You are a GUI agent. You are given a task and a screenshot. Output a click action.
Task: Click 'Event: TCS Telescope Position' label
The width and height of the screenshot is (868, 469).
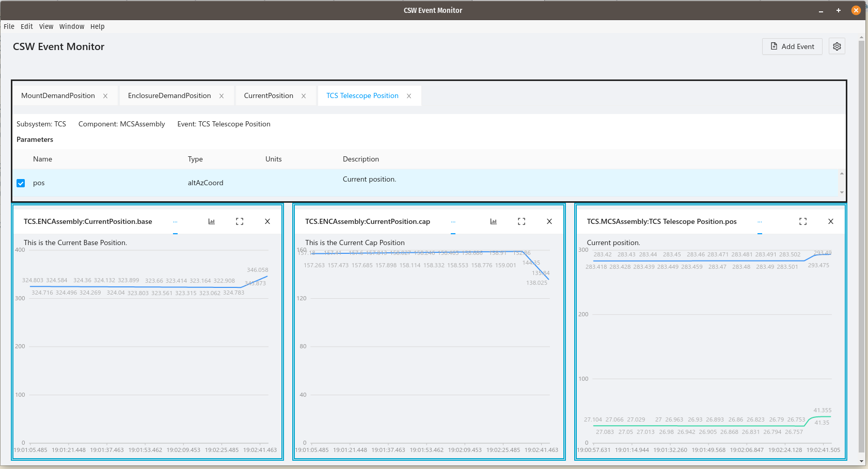click(x=224, y=124)
